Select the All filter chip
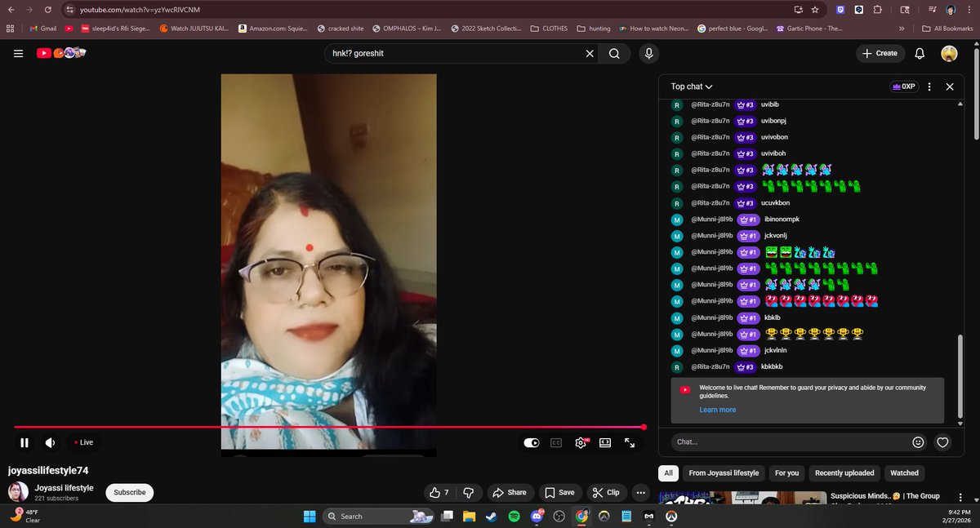The height and width of the screenshot is (528, 980). (x=668, y=473)
